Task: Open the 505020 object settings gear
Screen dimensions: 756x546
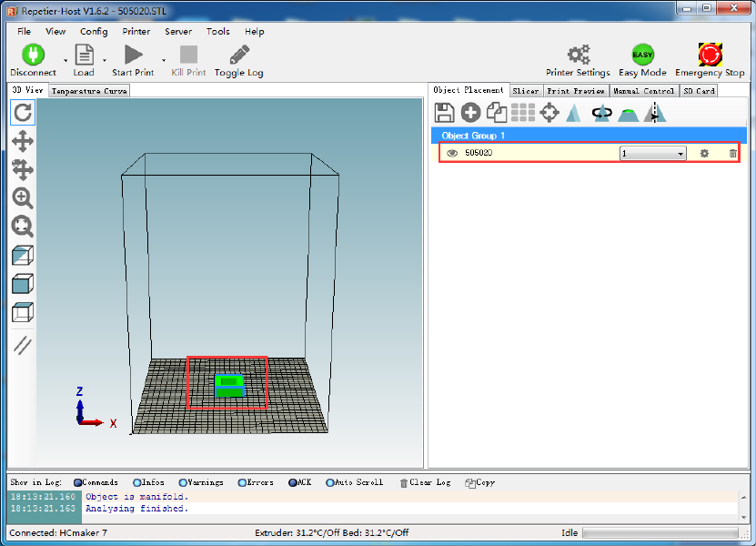Action: coord(704,154)
